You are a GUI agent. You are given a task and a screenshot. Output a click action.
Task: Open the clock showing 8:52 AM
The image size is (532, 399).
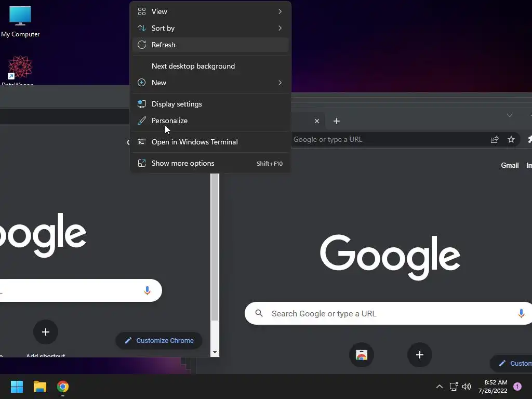(x=493, y=387)
